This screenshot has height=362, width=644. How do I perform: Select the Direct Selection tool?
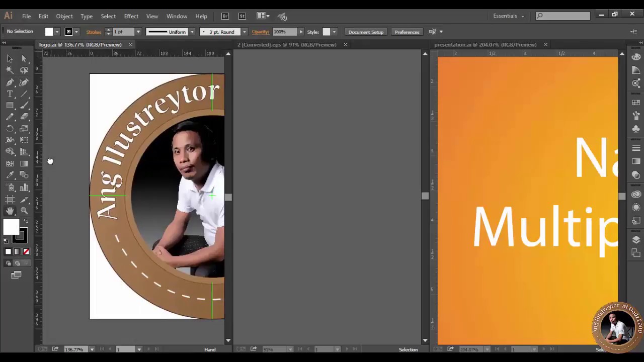(x=24, y=58)
